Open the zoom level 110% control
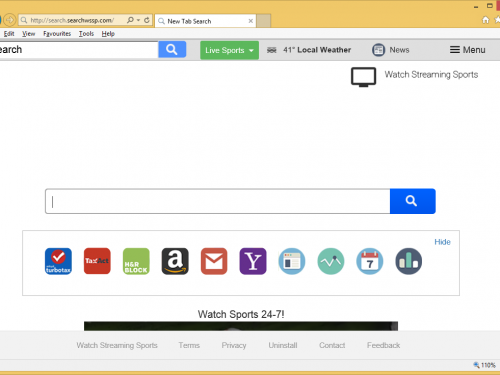 pyautogui.click(x=484, y=365)
